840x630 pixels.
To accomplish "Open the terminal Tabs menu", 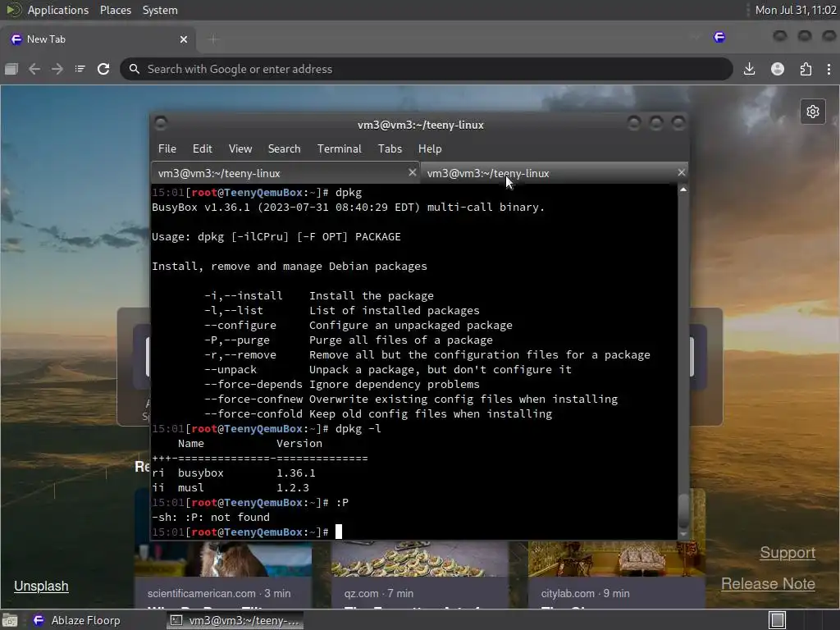I will (x=390, y=149).
